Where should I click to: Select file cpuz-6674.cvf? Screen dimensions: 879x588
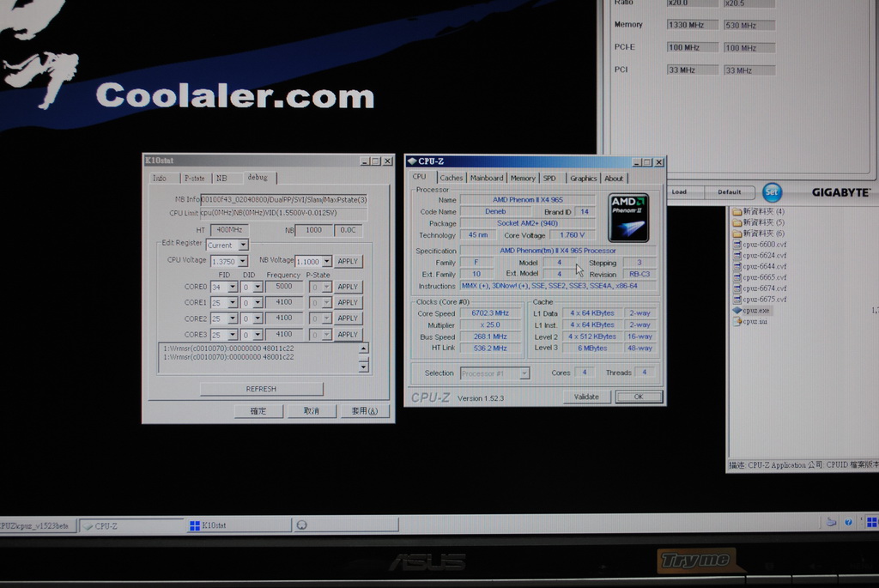[760, 288]
